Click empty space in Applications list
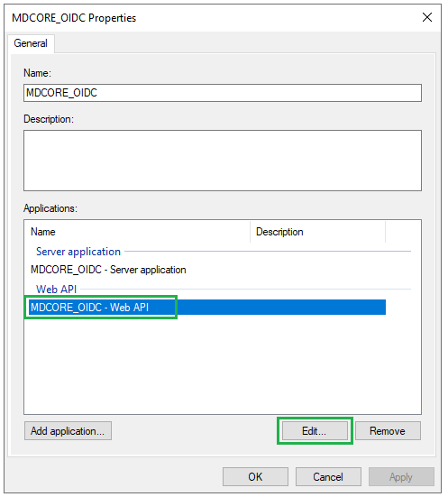The image size is (448, 497). 223,364
